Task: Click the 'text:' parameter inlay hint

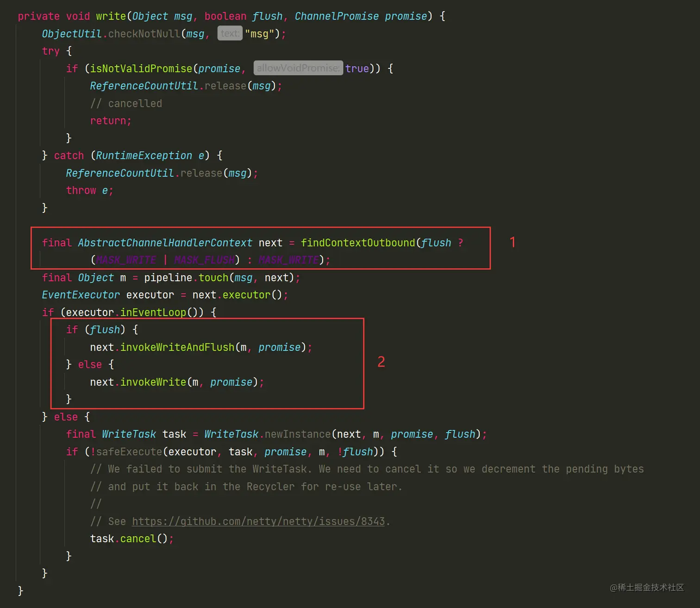Action: (x=230, y=33)
